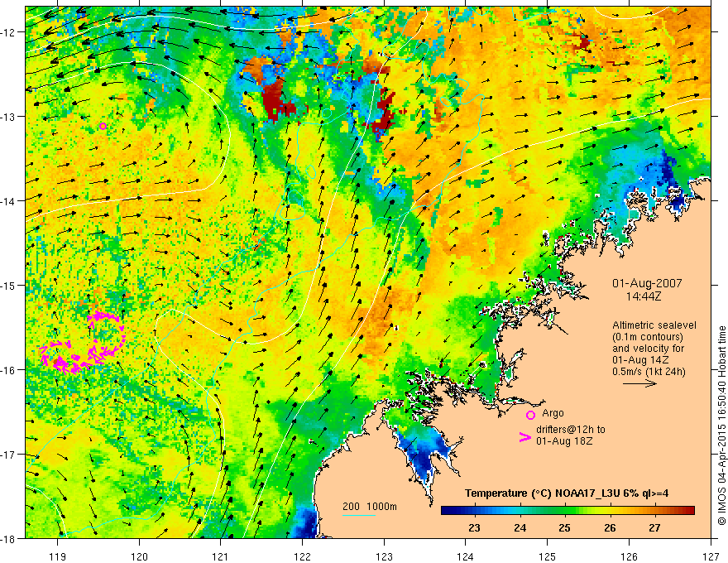
Task: Click the 0.5m/s velocity scale arrow
Action: click(x=639, y=383)
